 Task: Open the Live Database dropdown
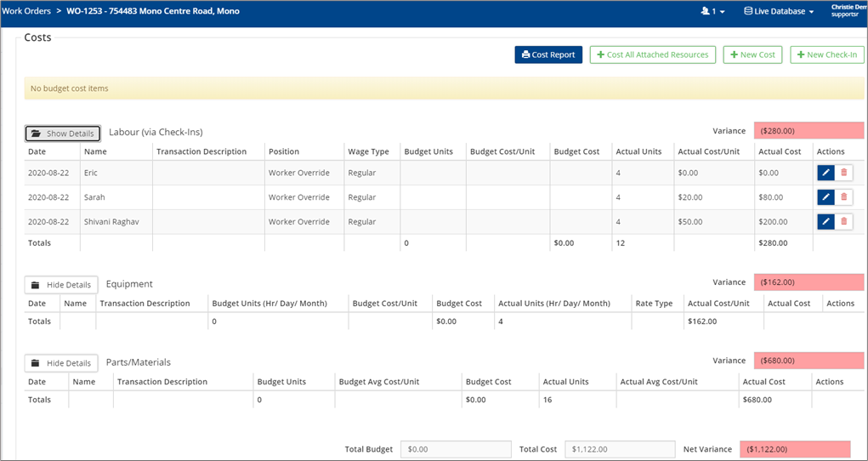point(779,12)
